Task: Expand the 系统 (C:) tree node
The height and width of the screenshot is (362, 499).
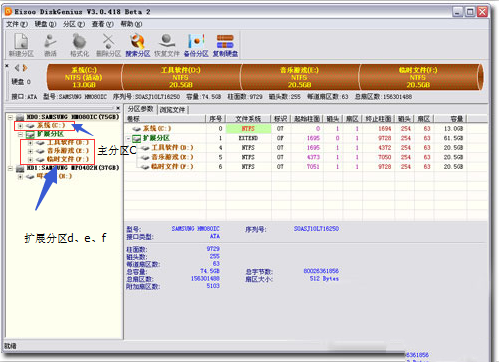Action: pos(20,126)
